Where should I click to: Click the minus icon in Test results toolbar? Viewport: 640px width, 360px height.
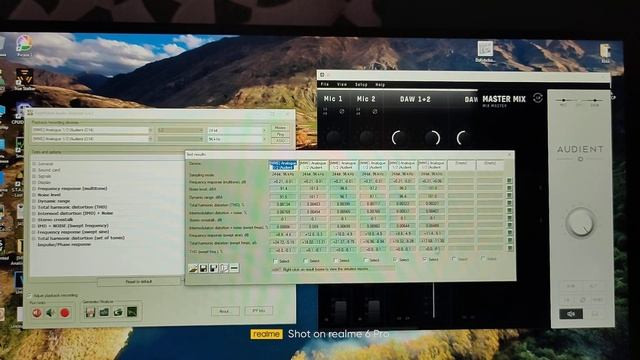[234, 268]
